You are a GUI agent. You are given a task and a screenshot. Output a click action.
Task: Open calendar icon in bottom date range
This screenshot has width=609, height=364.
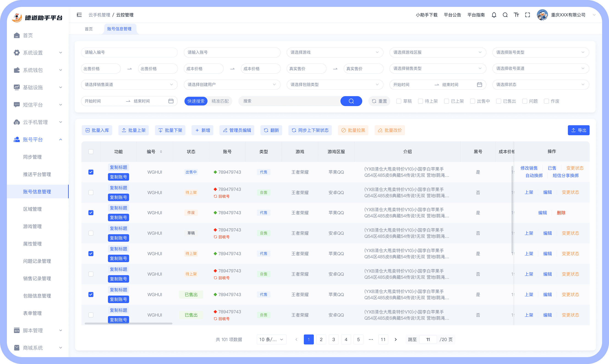coord(171,101)
